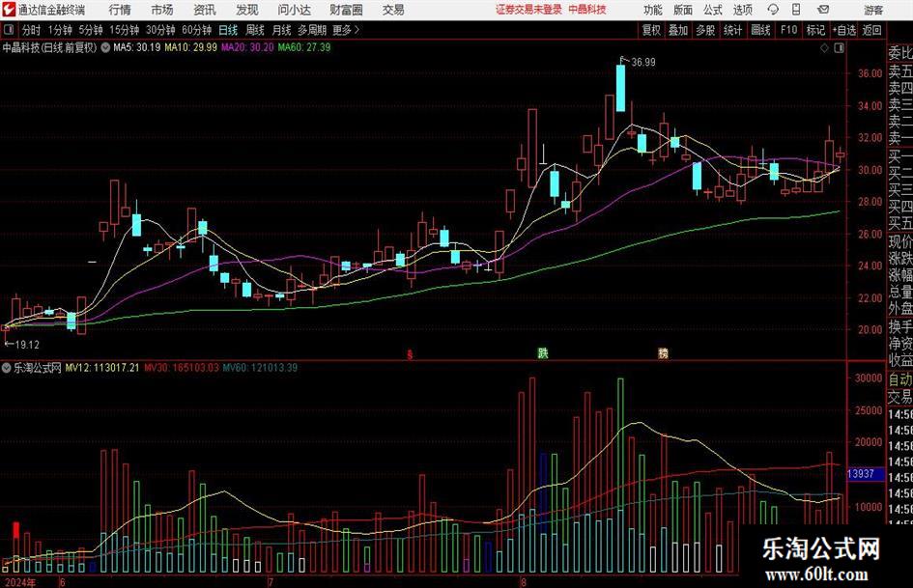Click the 统计 statistics button
Screen dimensions: 913x588
[x=732, y=30]
